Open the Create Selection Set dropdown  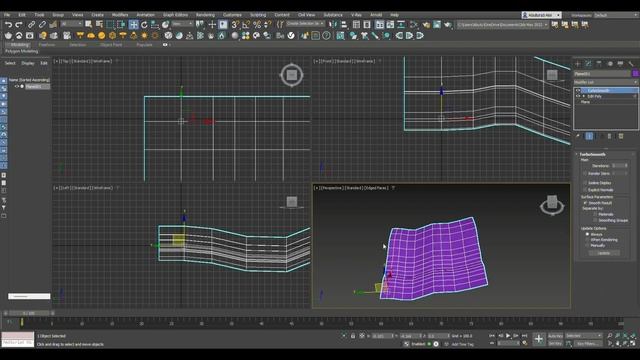click(305, 24)
